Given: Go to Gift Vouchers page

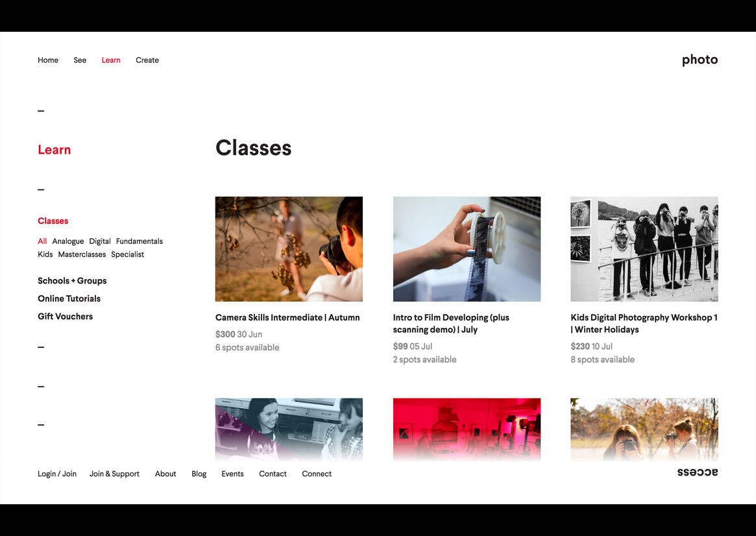Looking at the screenshot, I should pyautogui.click(x=66, y=317).
